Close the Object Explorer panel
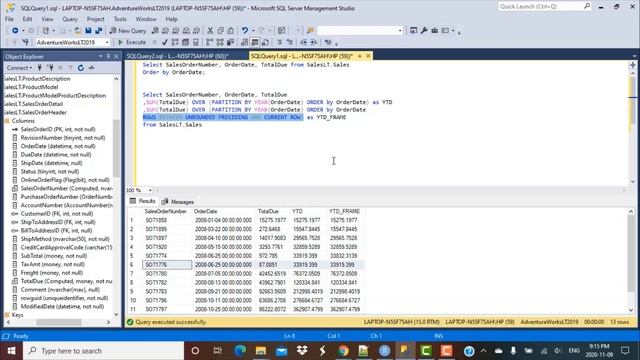The image size is (640, 360). click(x=116, y=56)
